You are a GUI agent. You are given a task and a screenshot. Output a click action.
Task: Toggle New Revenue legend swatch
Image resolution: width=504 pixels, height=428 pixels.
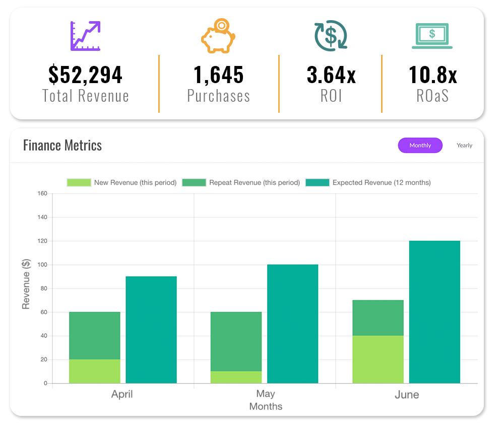79,183
